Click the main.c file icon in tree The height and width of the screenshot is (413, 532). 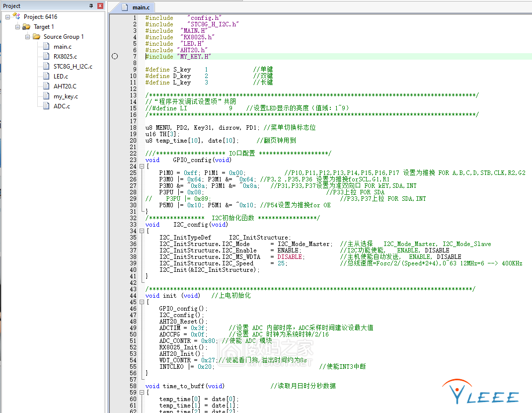[x=47, y=47]
